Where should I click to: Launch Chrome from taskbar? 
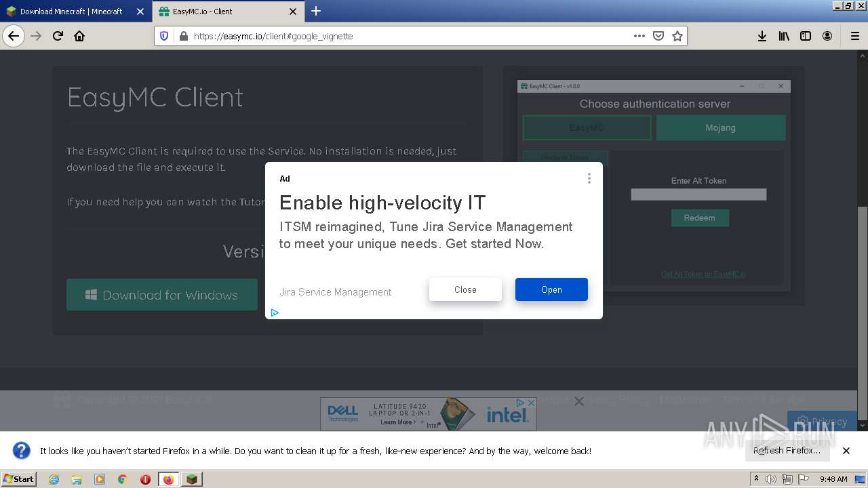123,479
